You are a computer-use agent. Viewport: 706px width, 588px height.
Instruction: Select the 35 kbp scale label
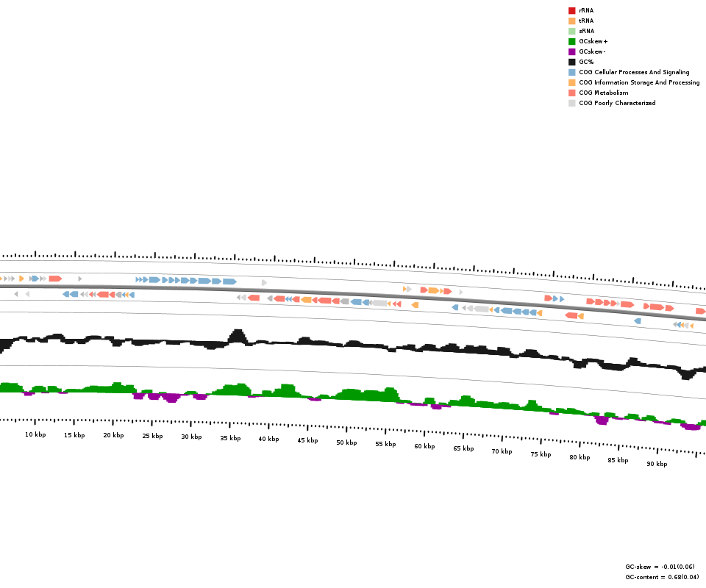coord(230,438)
